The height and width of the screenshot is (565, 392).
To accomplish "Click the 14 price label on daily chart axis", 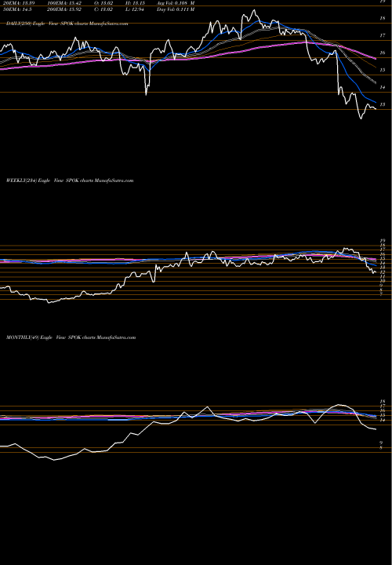I will click(x=383, y=87).
